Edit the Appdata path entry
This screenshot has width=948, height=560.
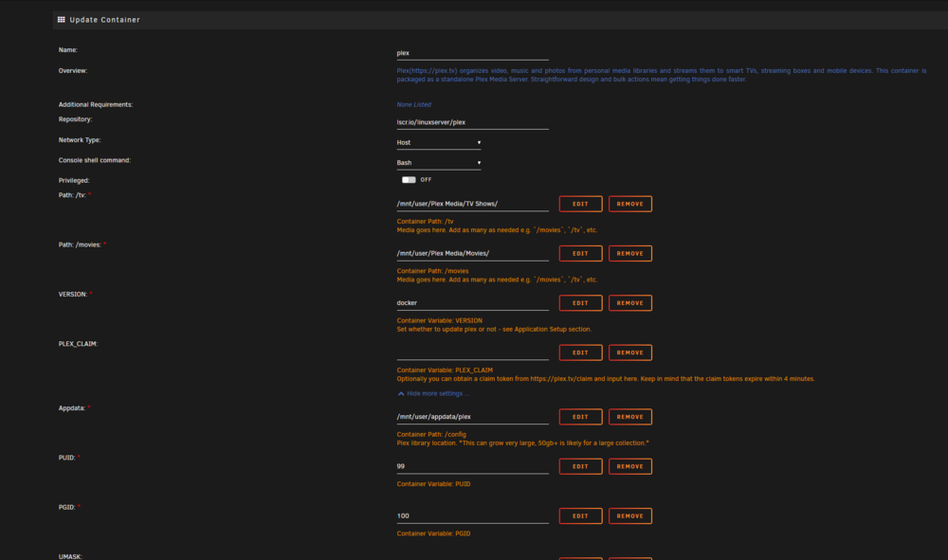(580, 416)
